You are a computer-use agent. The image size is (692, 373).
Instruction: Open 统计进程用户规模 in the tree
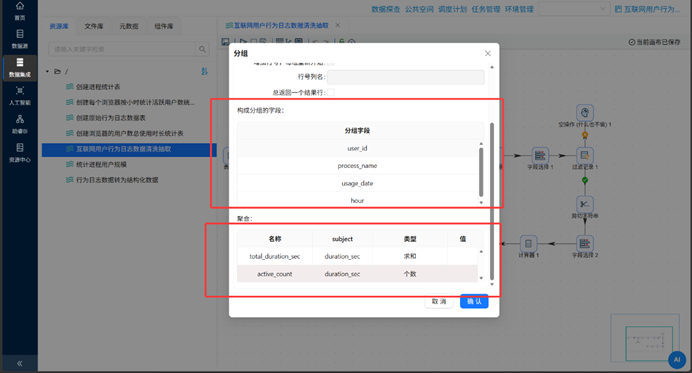(101, 164)
